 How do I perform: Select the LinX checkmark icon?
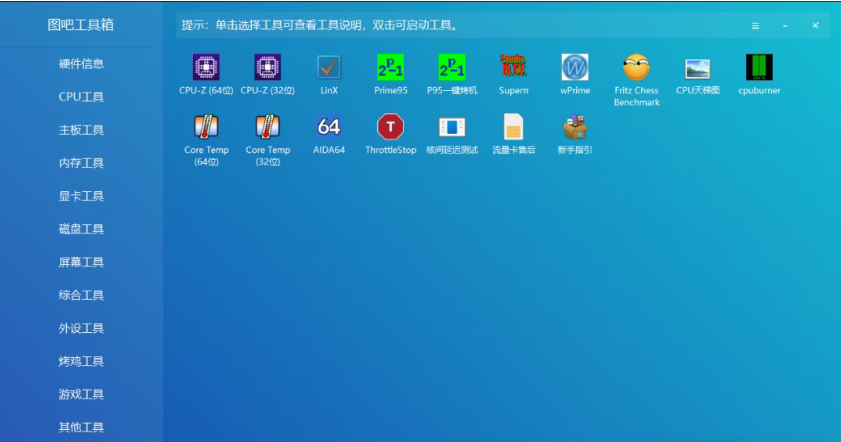(329, 68)
